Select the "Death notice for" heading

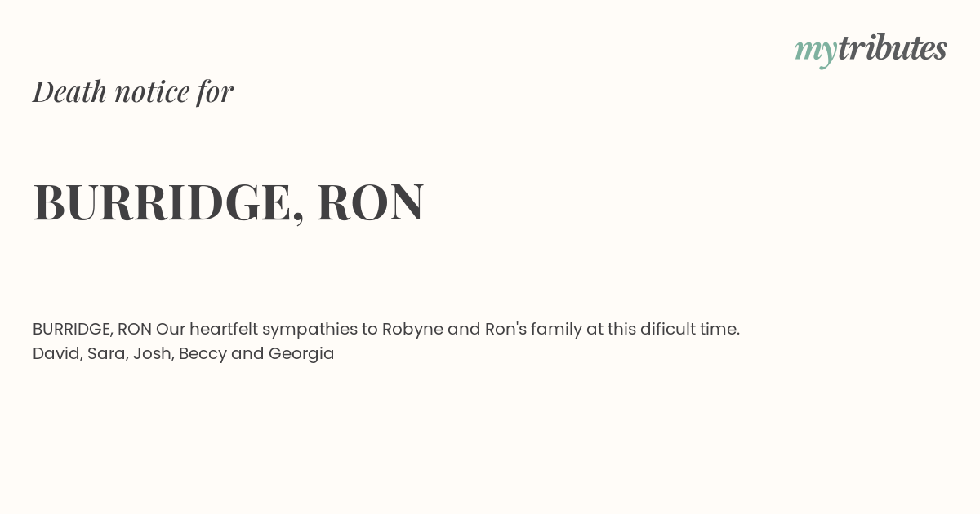pyautogui.click(x=133, y=91)
